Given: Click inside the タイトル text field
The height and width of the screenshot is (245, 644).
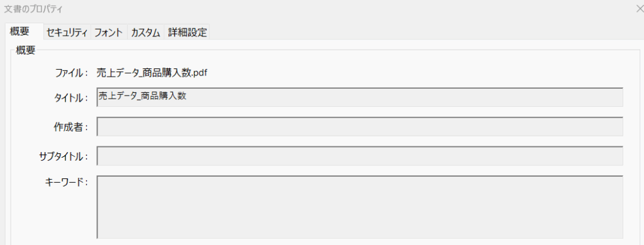Looking at the screenshot, I should (360, 97).
